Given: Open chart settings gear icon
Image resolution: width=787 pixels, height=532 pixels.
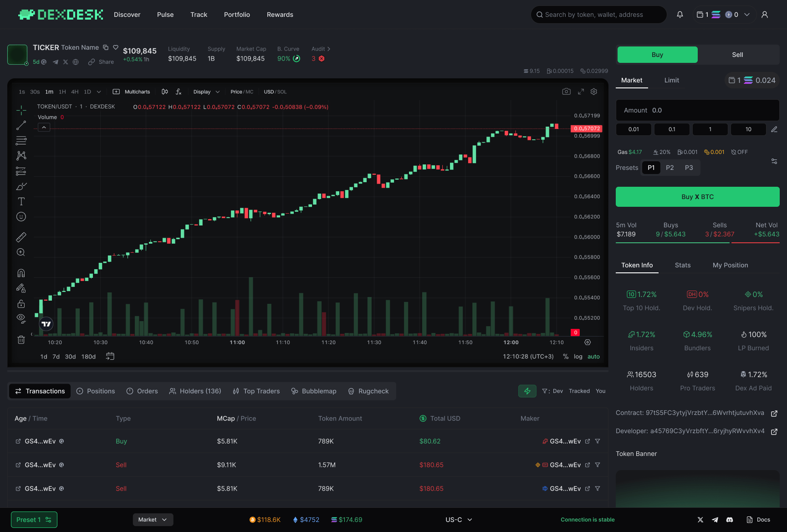Looking at the screenshot, I should 594,92.
